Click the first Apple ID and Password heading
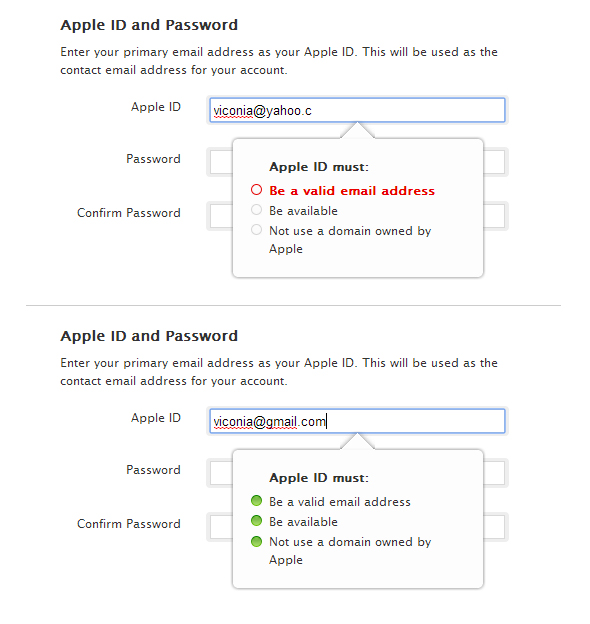Screen dimensions: 590x624 pyautogui.click(x=149, y=25)
